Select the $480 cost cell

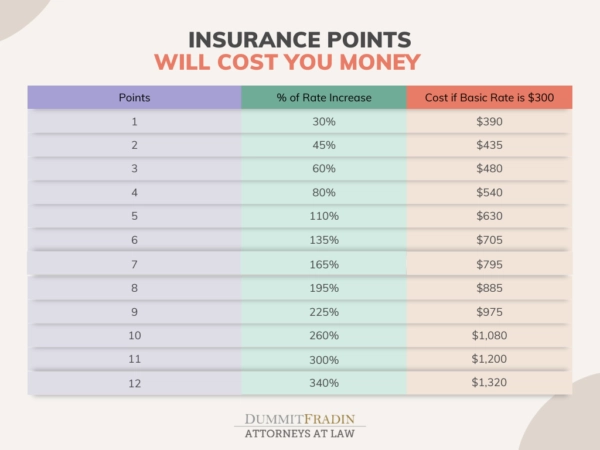489,168
